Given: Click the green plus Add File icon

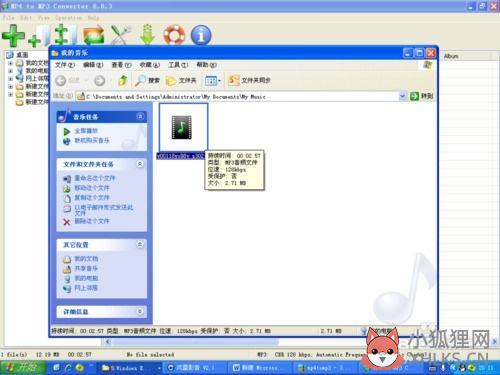Looking at the screenshot, I should (x=13, y=35).
